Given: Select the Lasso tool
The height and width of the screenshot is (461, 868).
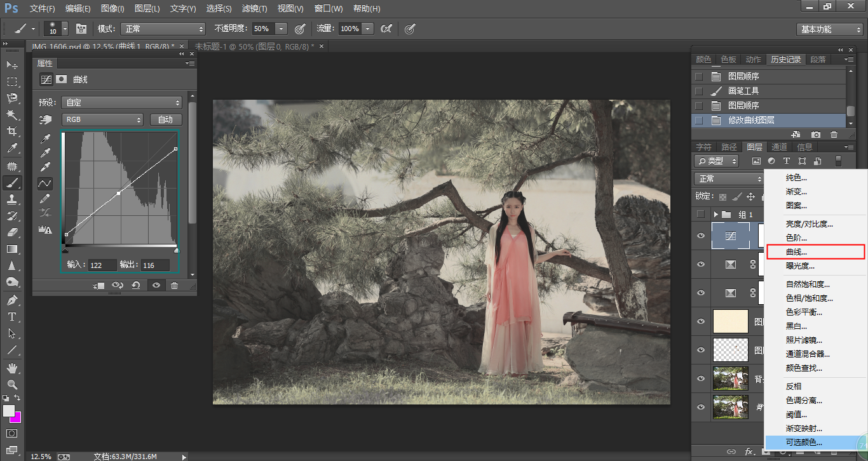Looking at the screenshot, I should (x=12, y=98).
